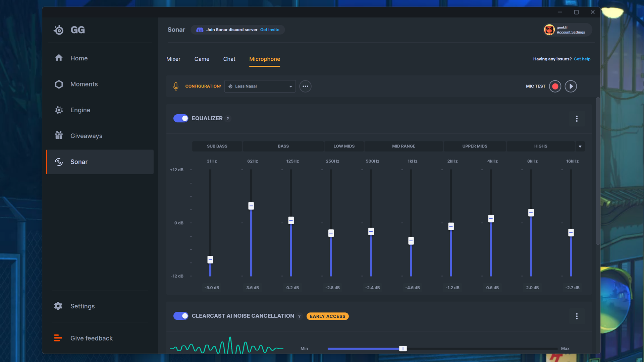Image resolution: width=644 pixels, height=362 pixels.
Task: Open the Equalizer three-dot menu
Action: coord(577,119)
